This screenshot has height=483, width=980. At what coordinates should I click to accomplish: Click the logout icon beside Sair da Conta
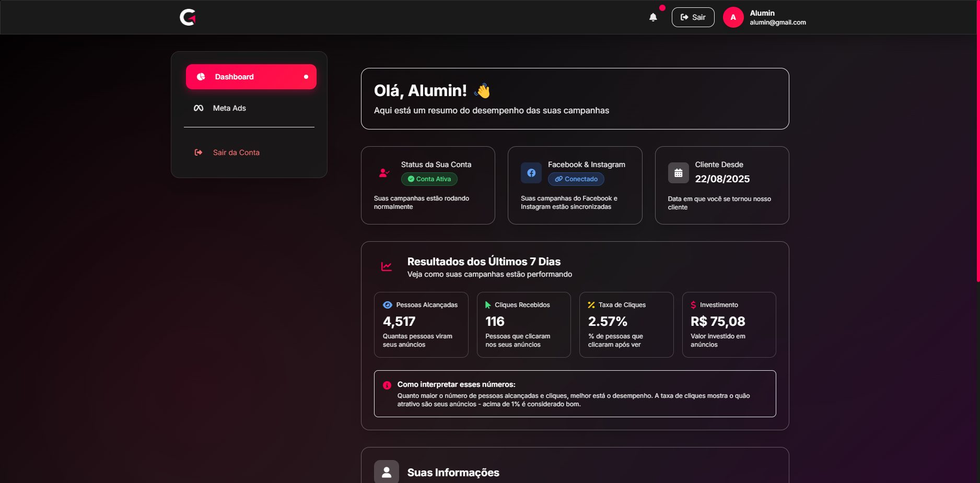[199, 152]
